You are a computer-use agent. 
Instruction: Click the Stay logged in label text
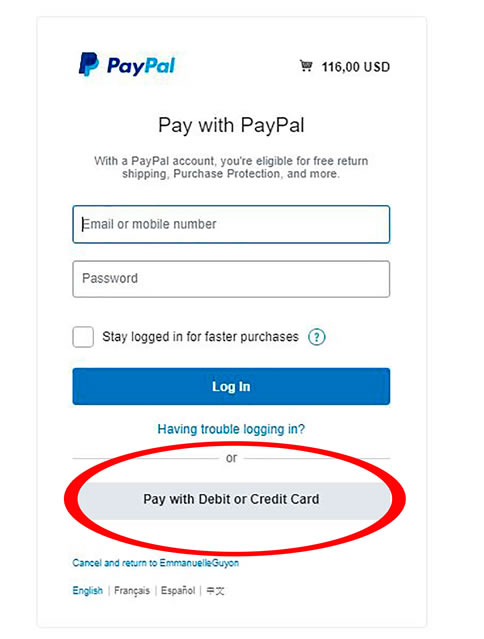200,337
